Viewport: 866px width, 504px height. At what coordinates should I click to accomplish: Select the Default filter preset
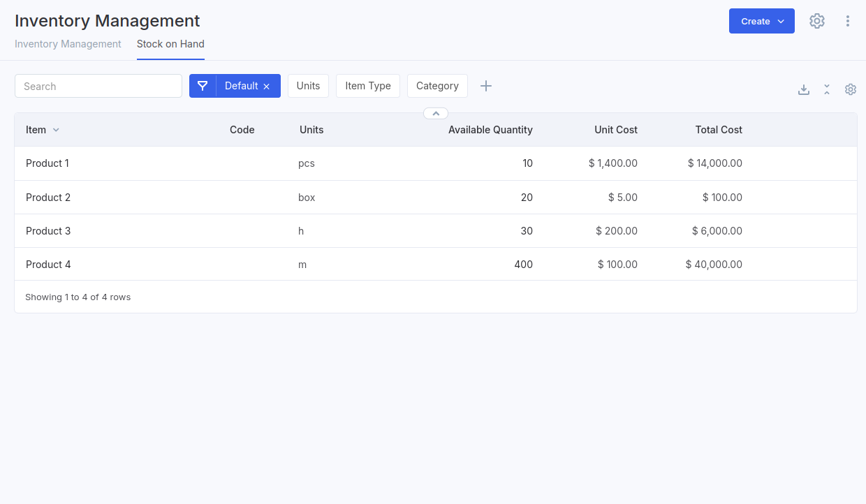point(242,86)
